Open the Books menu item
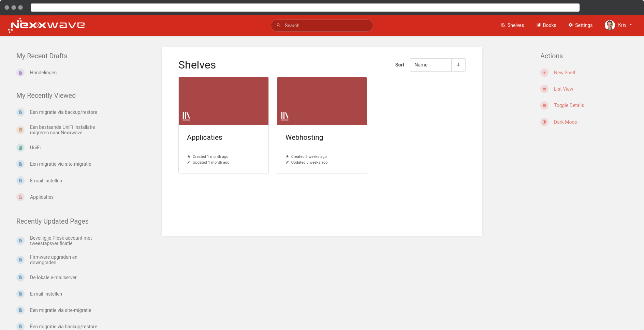Image resolution: width=644 pixels, height=330 pixels. tap(546, 25)
